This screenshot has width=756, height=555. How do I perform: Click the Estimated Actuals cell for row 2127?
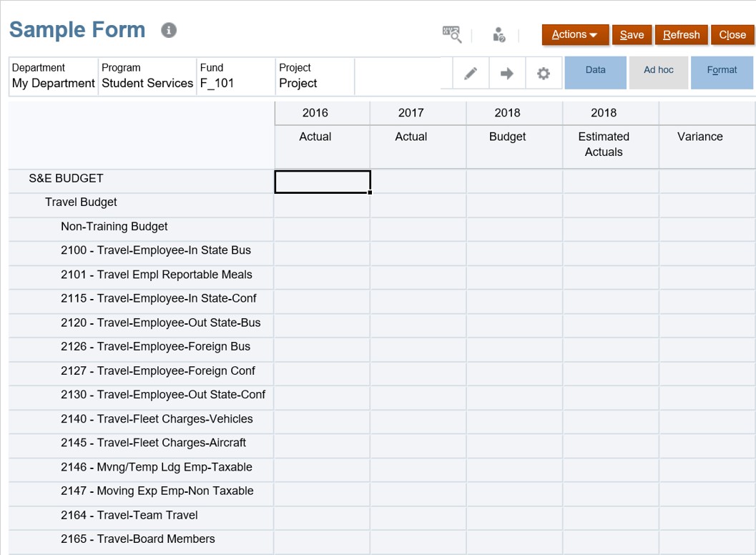(611, 374)
